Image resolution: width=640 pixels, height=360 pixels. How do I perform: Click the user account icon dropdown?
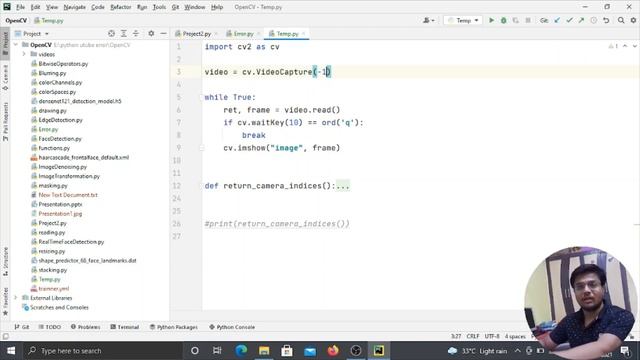point(429,20)
